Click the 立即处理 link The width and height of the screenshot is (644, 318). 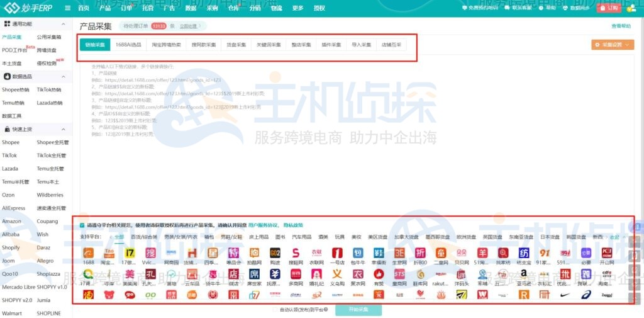click(190, 26)
